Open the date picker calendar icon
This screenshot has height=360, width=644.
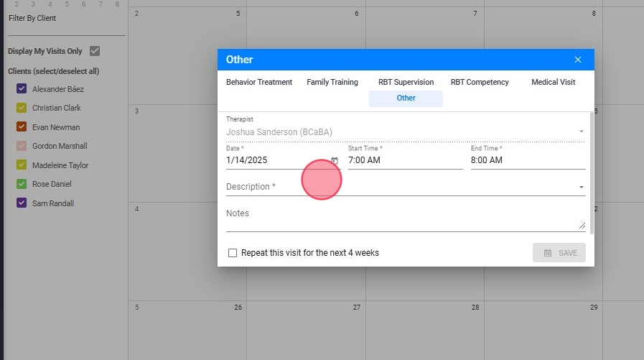pos(335,161)
